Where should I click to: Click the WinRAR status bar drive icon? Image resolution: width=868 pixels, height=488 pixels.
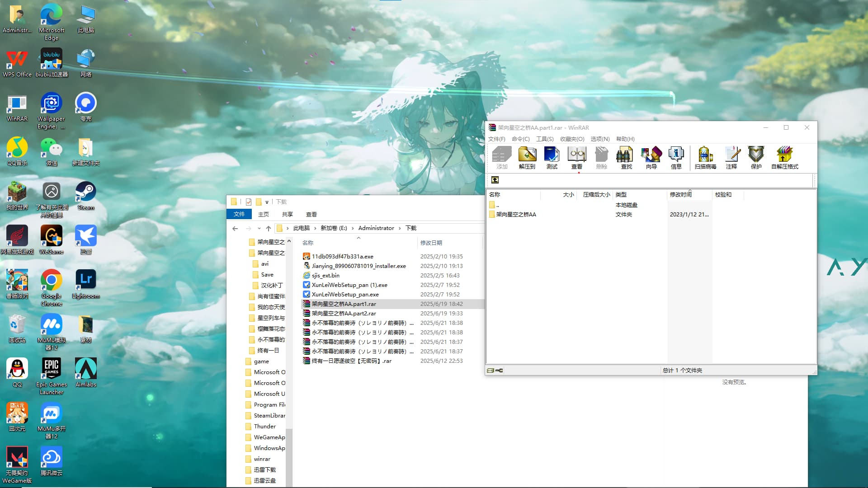coord(491,371)
